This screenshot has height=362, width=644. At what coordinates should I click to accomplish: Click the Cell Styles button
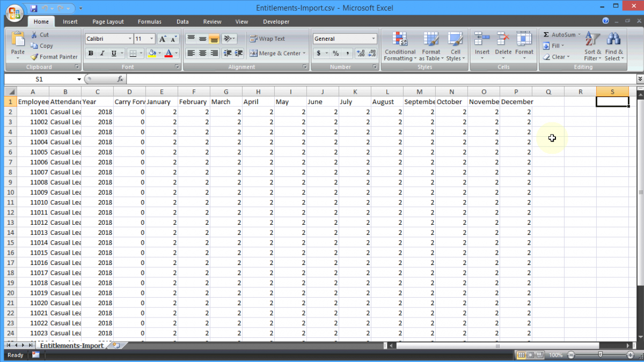click(456, 46)
